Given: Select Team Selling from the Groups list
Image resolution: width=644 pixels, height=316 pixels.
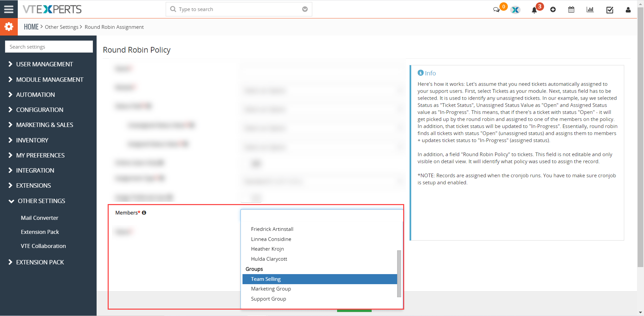Looking at the screenshot, I should point(265,279).
